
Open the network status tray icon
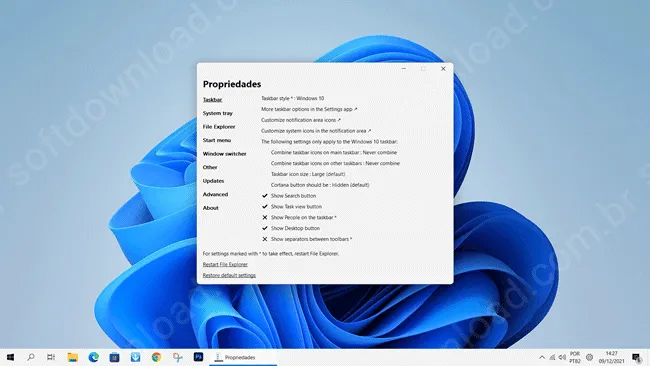pos(552,357)
